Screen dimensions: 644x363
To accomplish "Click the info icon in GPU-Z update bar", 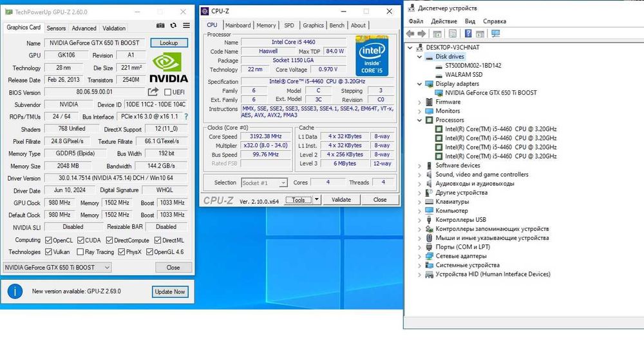I will (15, 291).
